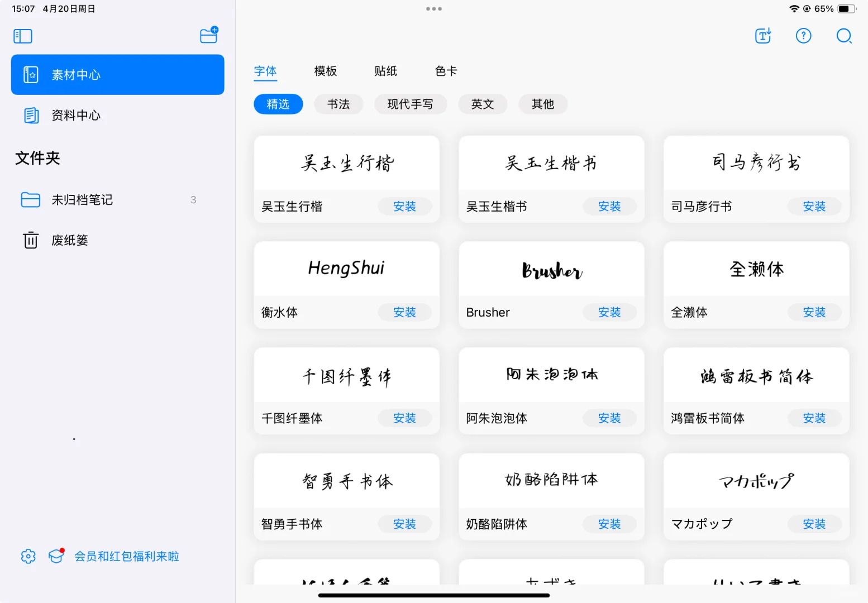868x603 pixels.
Task: Install the 智勇手书体 font
Action: coord(405,524)
